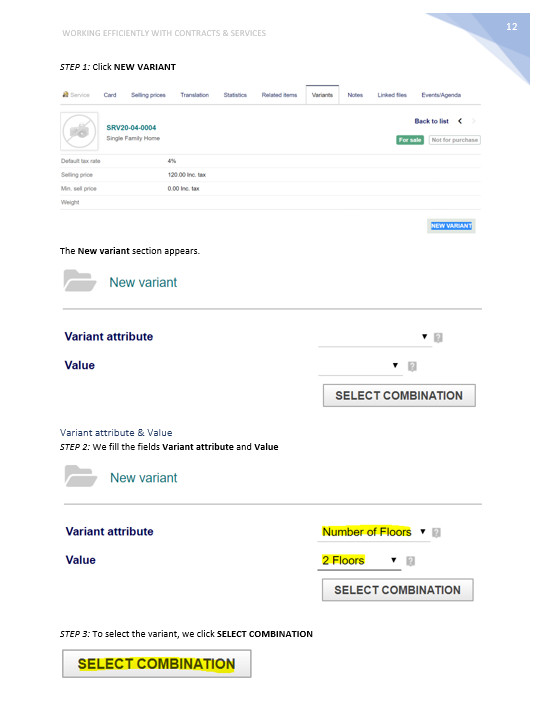
Task: Toggle the Not for purchase status badge
Action: 454,140
